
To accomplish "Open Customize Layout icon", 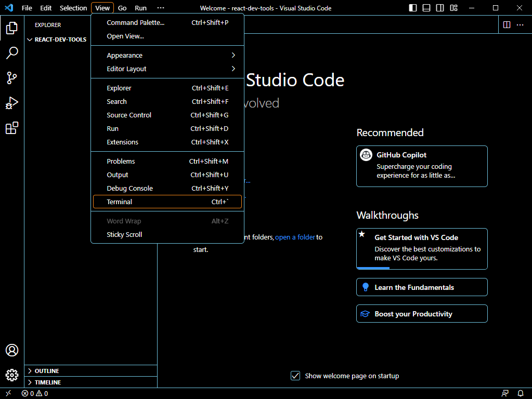I will (453, 8).
